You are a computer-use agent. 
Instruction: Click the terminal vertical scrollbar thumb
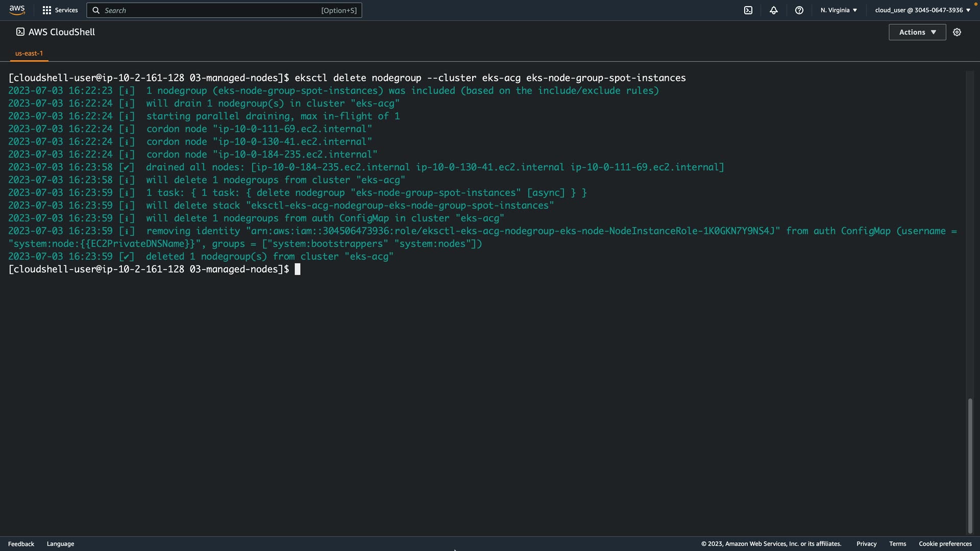click(970, 465)
